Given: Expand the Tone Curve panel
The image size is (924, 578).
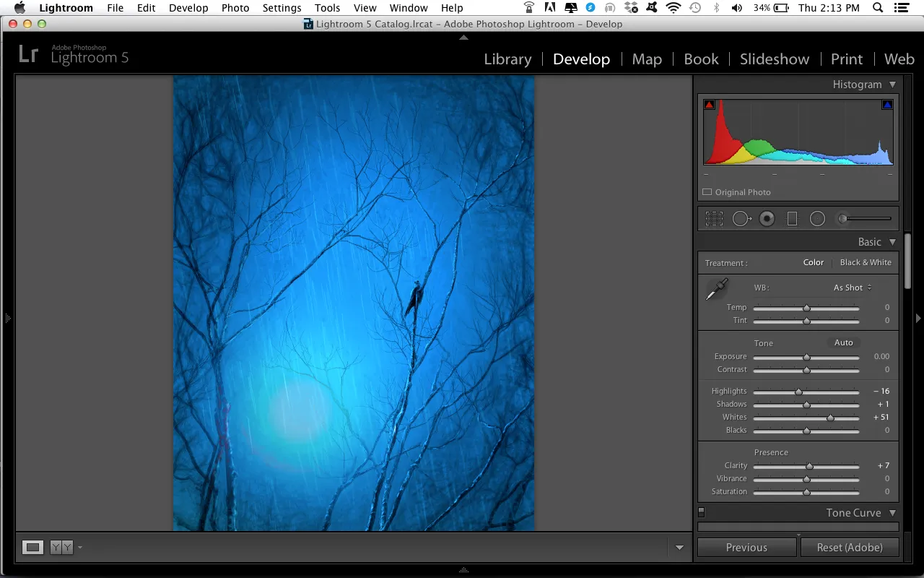Looking at the screenshot, I should click(x=893, y=513).
